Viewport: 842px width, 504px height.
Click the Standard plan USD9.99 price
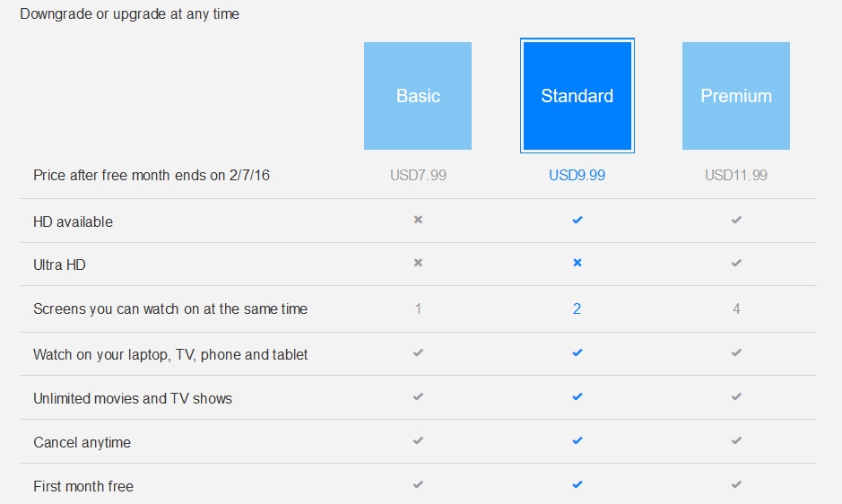click(x=577, y=176)
